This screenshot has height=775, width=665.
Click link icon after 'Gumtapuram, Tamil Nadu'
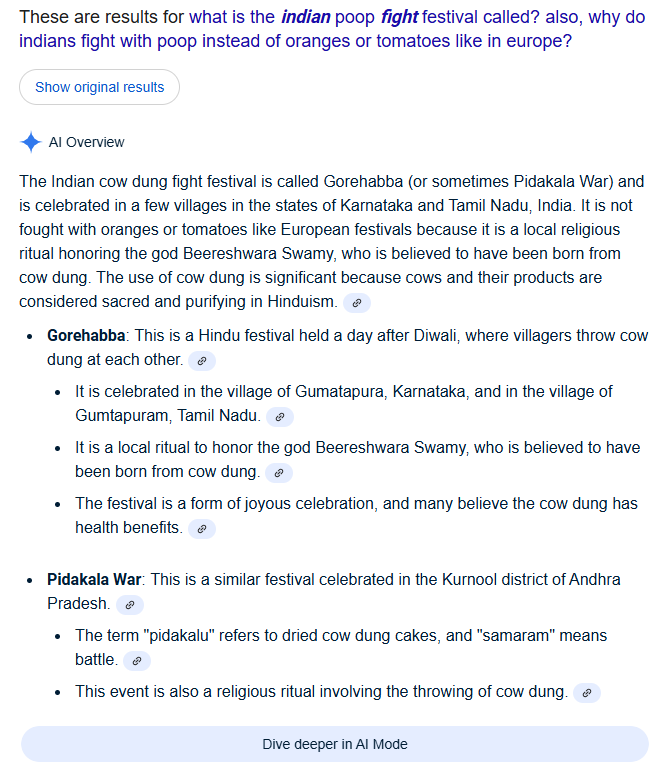pos(279,416)
